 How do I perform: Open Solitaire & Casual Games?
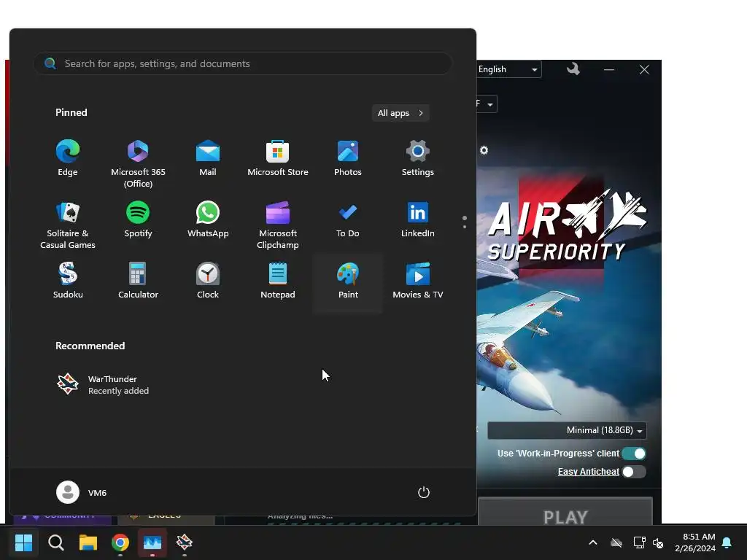point(68,225)
